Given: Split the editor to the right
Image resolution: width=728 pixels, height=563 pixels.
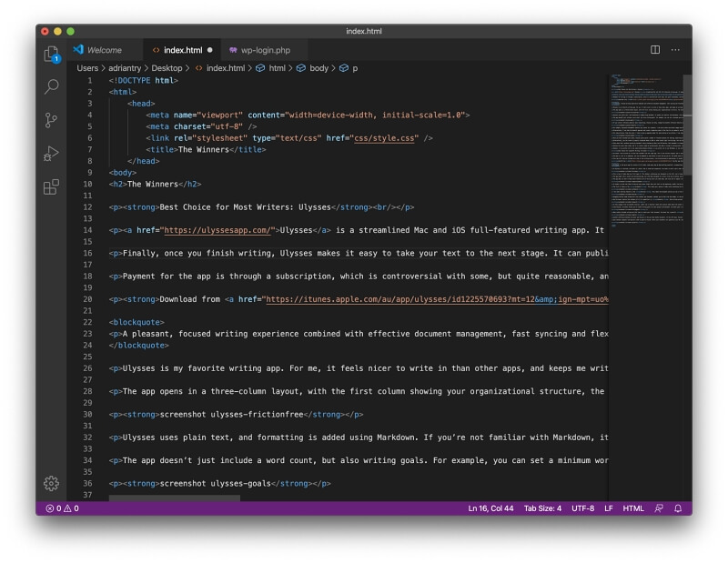Looking at the screenshot, I should coord(654,50).
